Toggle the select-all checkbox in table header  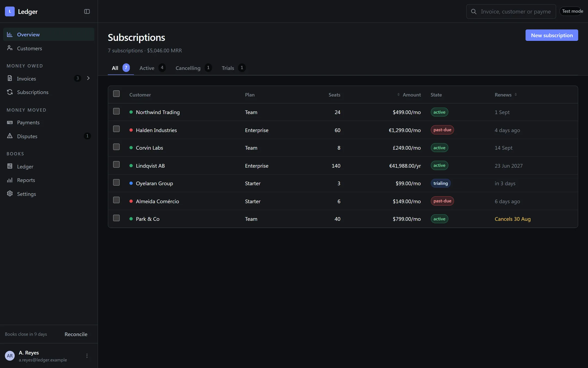[x=116, y=94]
